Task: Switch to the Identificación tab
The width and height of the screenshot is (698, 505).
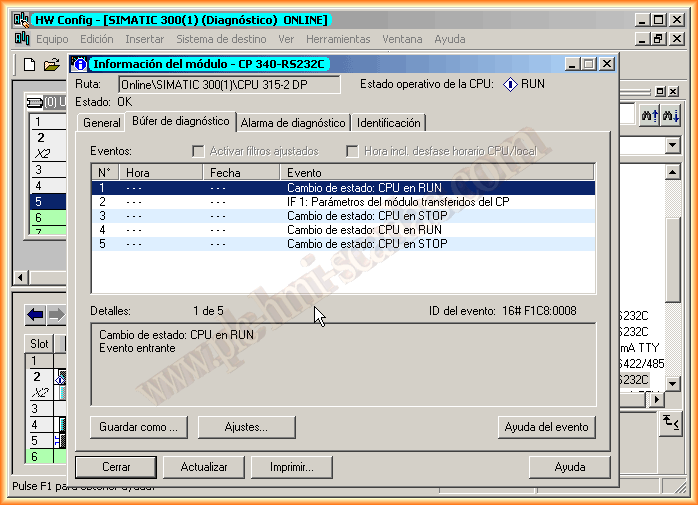Action: point(389,123)
